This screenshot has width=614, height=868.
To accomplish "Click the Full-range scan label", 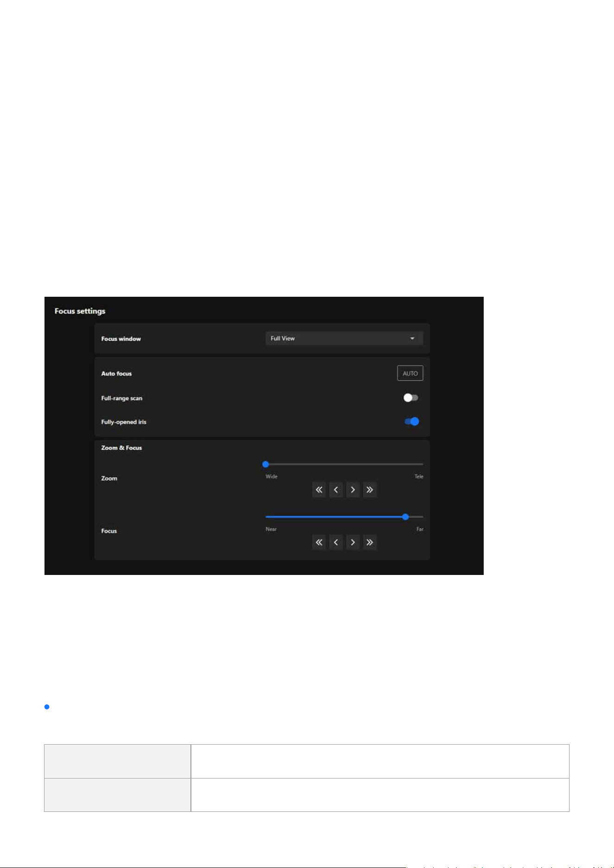I will coord(122,398).
